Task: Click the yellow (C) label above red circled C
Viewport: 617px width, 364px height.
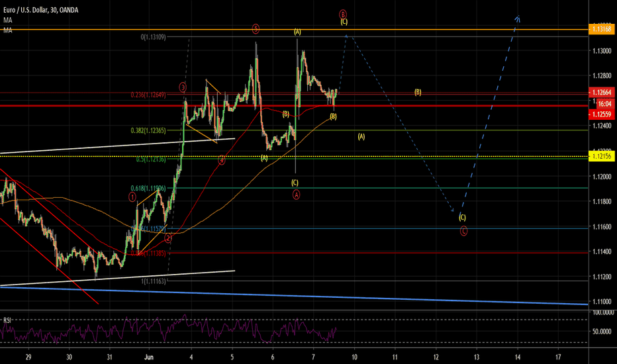Action: click(x=462, y=217)
